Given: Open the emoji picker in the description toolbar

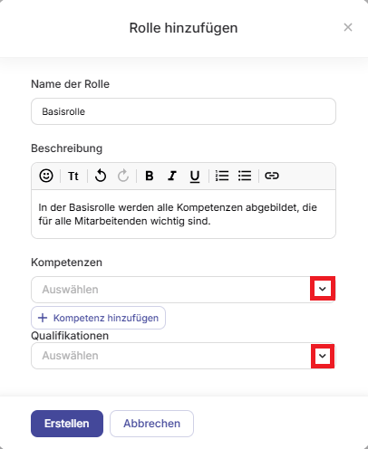Looking at the screenshot, I should (x=46, y=175).
